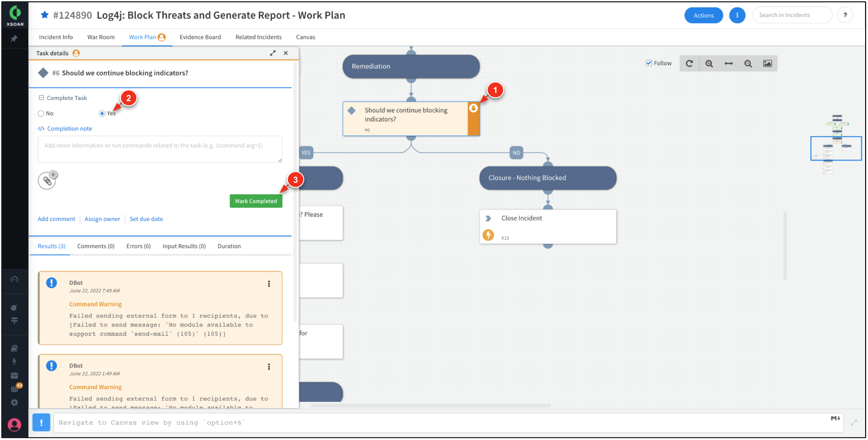868x440 pixels.
Task: Zoom out of the work plan
Action: pos(748,64)
